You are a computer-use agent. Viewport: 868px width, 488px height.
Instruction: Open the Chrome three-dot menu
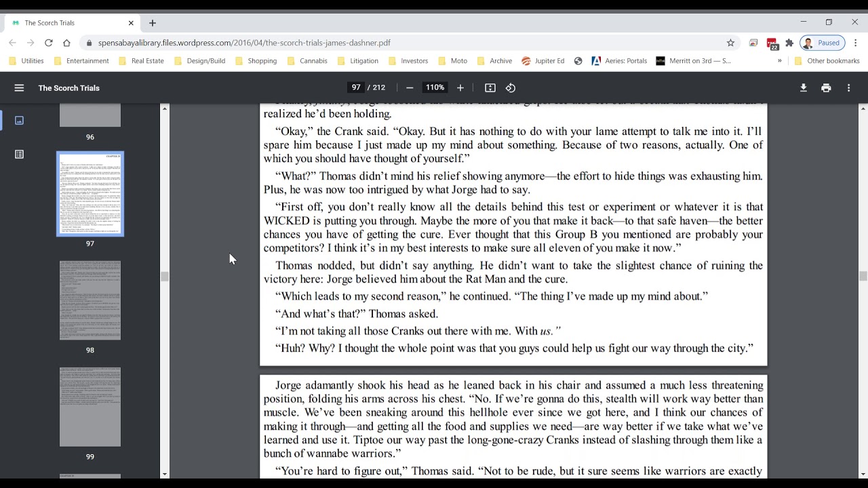coord(856,43)
